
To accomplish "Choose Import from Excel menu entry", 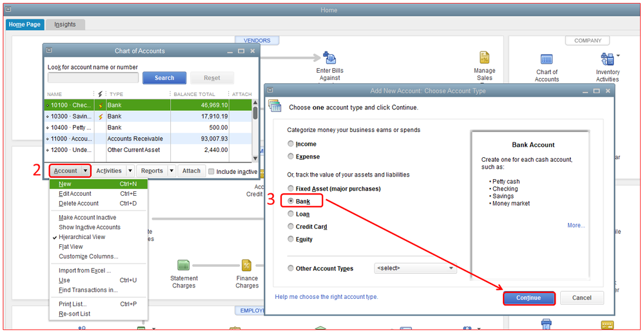I will (98, 271).
